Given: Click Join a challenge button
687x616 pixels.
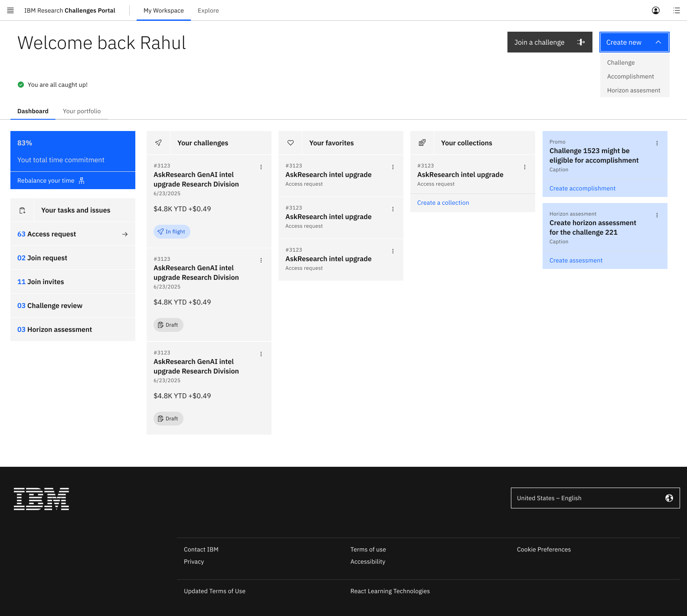Looking at the screenshot, I should point(550,42).
